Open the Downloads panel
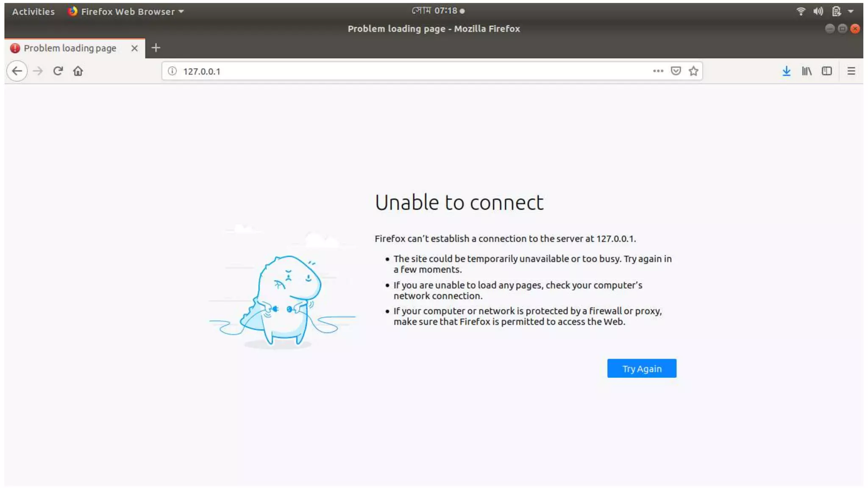The width and height of the screenshot is (868, 488). coord(786,71)
